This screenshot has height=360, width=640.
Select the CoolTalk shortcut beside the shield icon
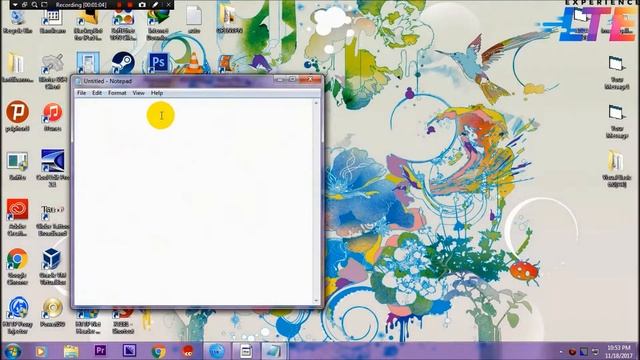point(52,167)
